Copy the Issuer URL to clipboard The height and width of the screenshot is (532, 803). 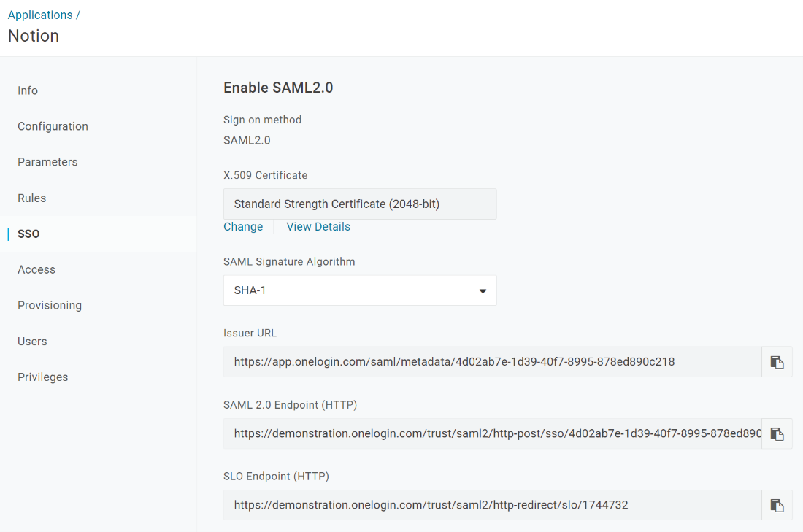tap(777, 362)
